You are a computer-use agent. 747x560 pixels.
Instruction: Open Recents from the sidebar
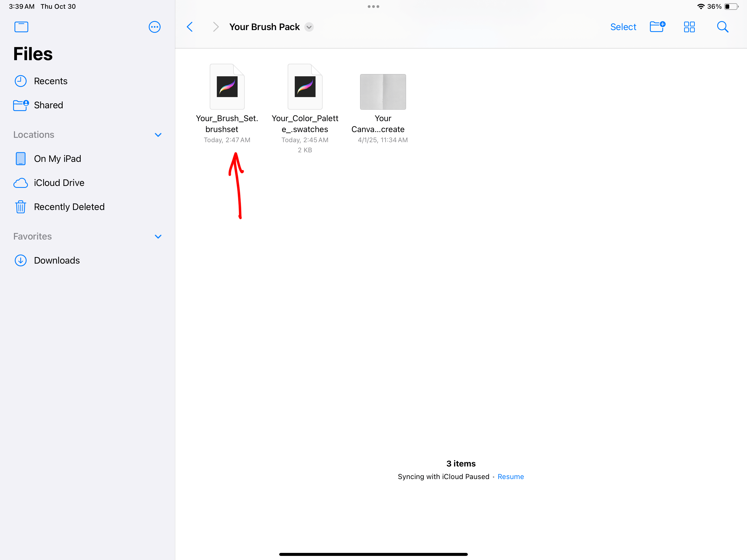coord(50,81)
